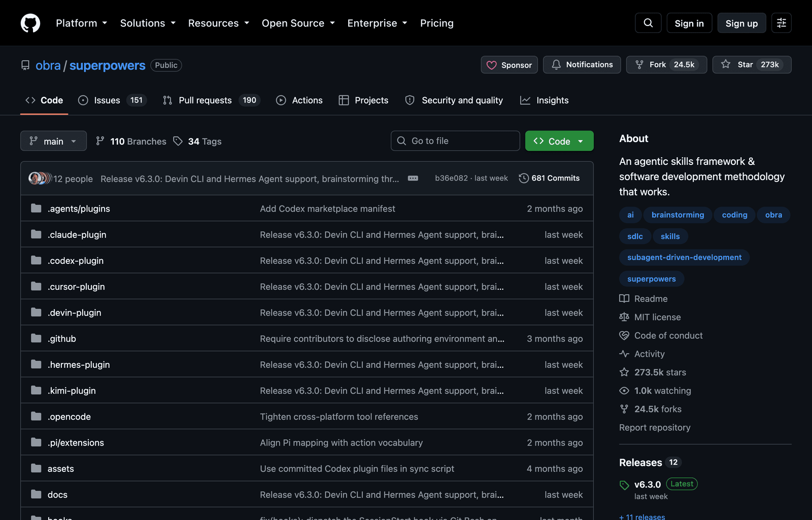Switch to the Code tab
Screen dimensions: 812x520
coord(44,100)
